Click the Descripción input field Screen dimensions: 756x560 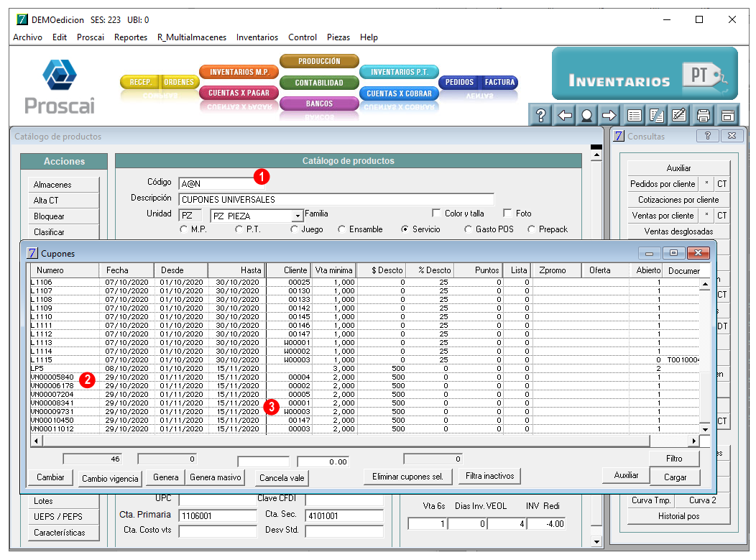pos(336,199)
